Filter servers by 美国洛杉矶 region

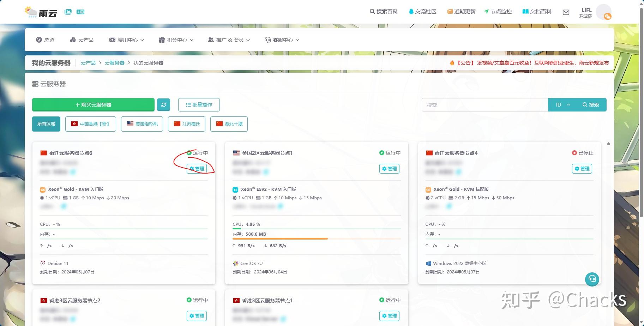[142, 124]
